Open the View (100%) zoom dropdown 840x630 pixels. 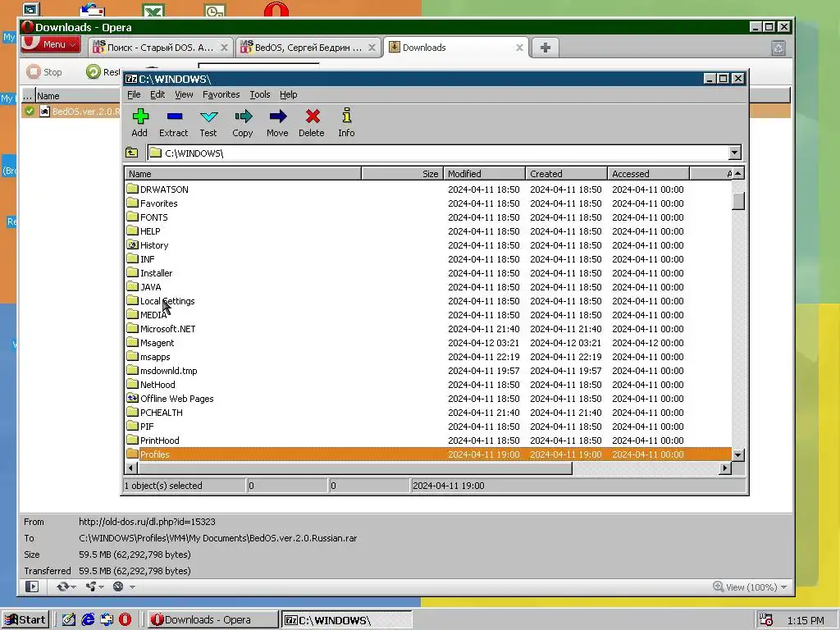[x=750, y=587]
